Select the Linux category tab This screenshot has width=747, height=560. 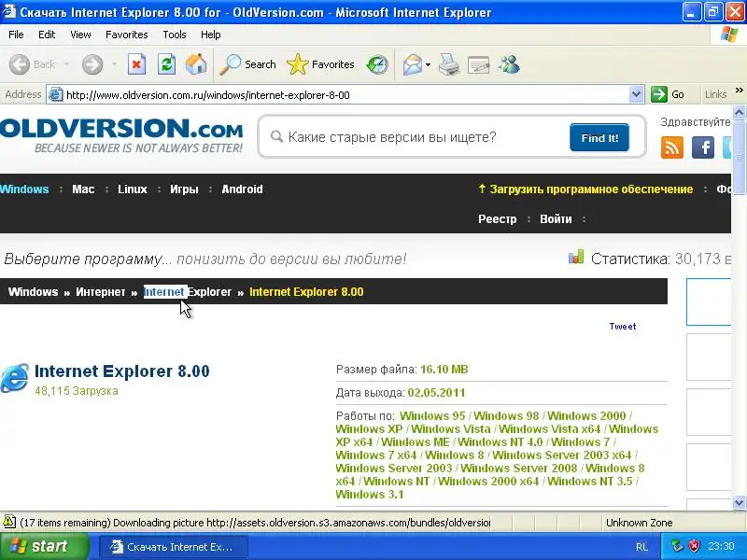[133, 189]
